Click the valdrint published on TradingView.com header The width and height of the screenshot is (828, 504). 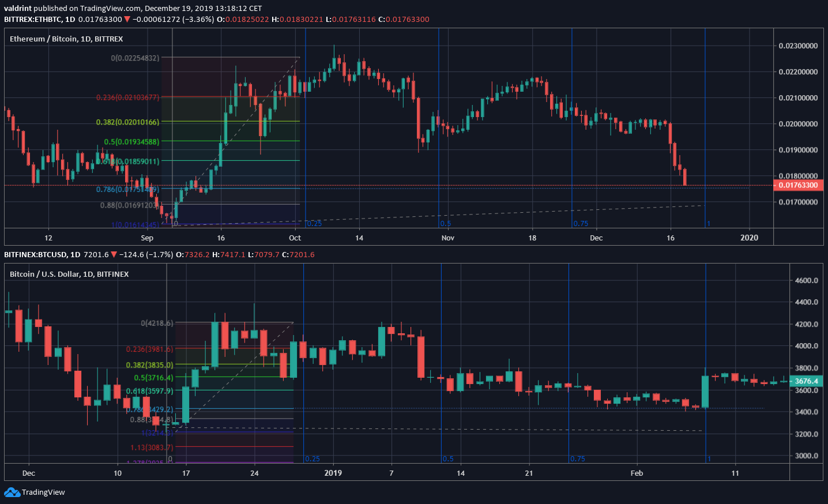coord(133,8)
